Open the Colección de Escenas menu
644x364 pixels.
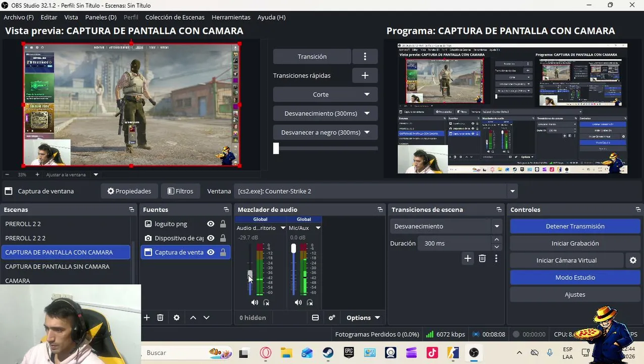coord(175,17)
